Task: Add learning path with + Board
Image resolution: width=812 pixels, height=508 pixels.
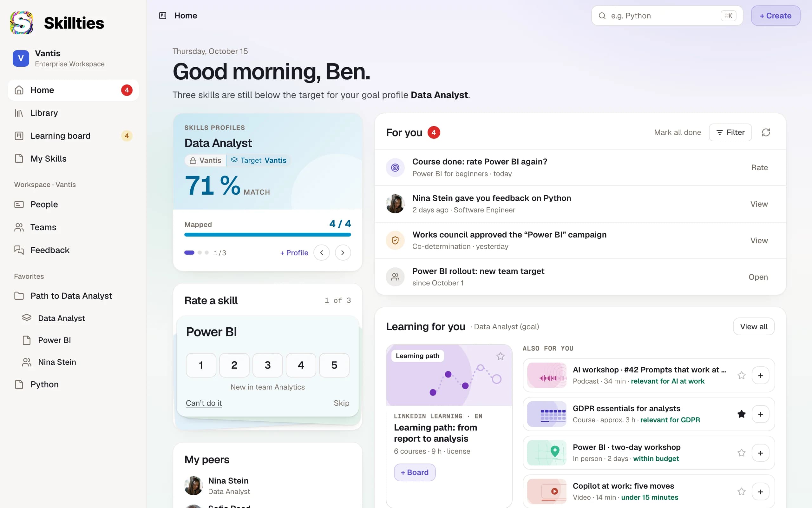Action: [x=415, y=472]
